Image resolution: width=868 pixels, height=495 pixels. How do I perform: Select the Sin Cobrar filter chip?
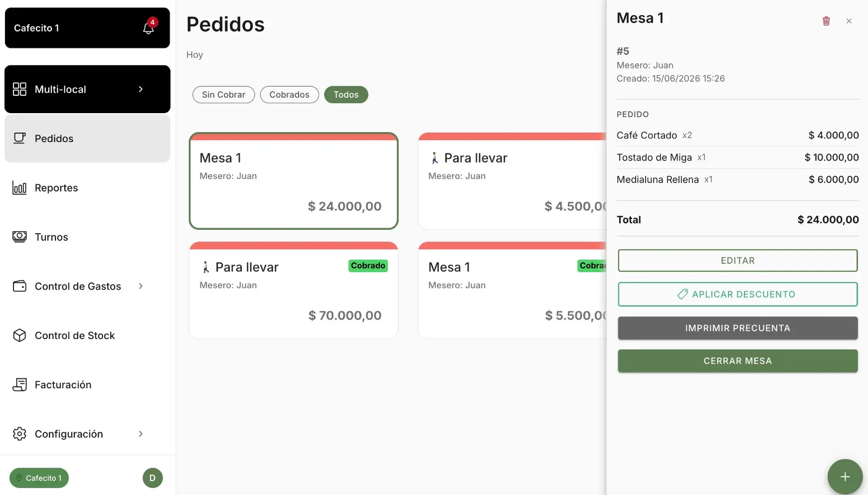point(223,95)
